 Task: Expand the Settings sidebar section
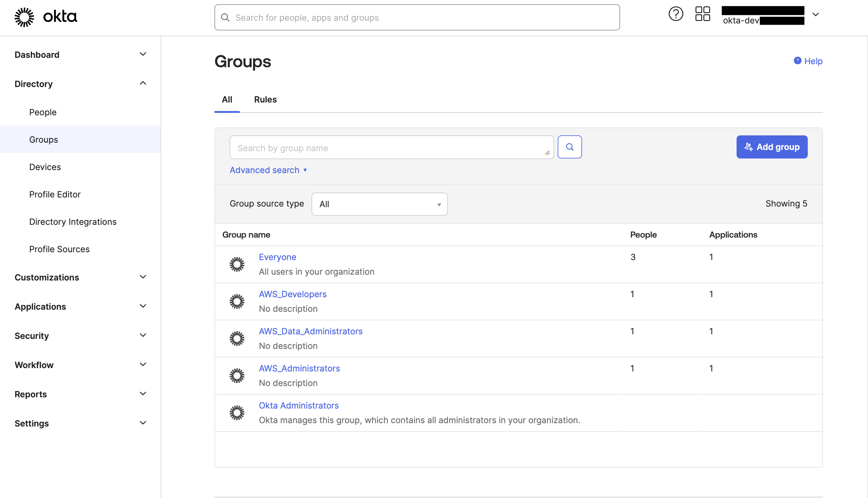click(80, 423)
